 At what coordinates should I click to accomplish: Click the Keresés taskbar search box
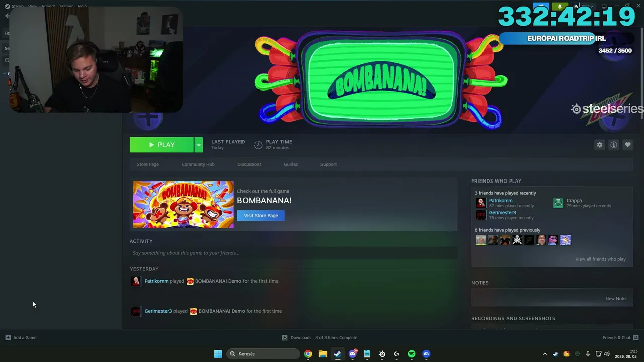coord(263,354)
